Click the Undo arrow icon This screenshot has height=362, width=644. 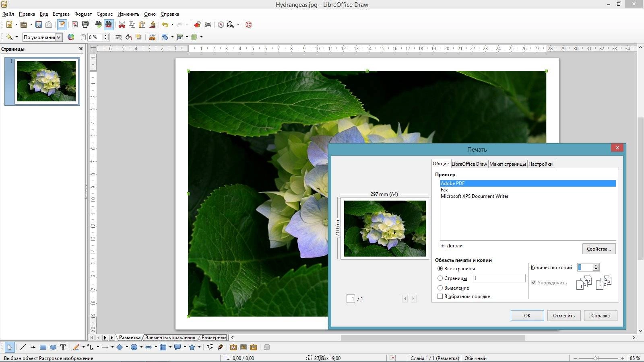(x=165, y=25)
